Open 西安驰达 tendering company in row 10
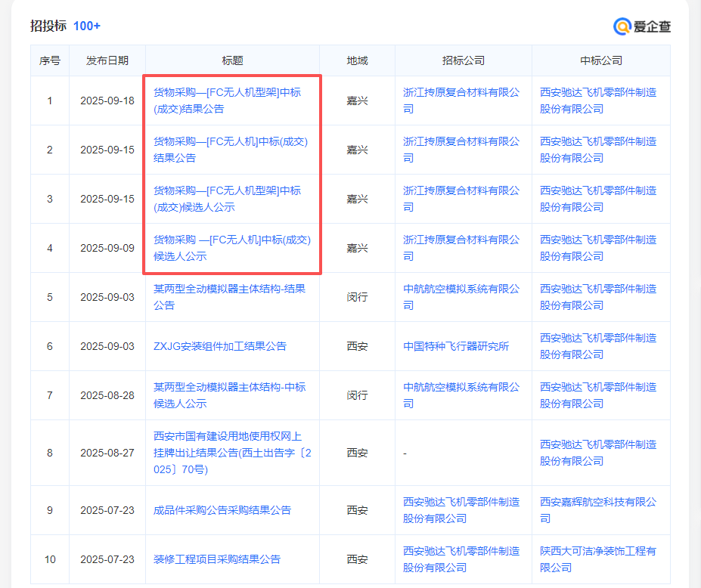Screen dimensions: 701x588 click(x=461, y=559)
